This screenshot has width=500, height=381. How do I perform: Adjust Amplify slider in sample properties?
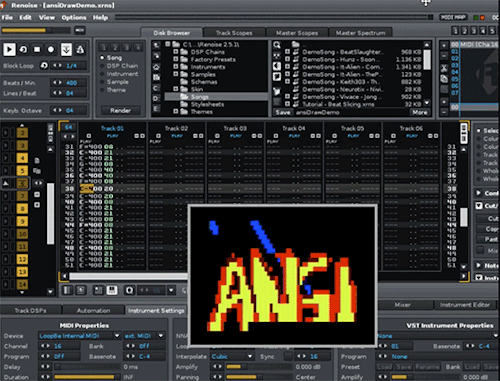point(259,367)
